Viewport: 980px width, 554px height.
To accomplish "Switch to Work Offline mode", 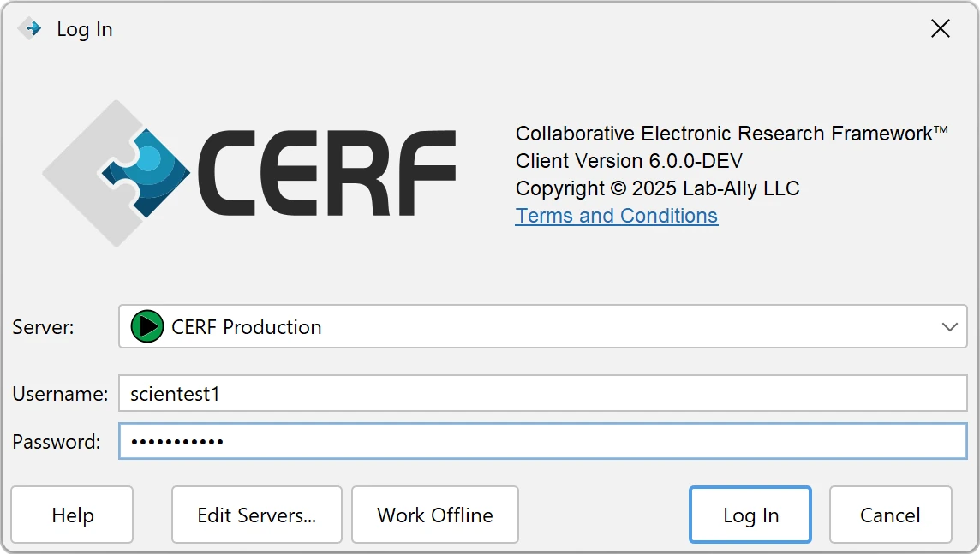I will 434,515.
